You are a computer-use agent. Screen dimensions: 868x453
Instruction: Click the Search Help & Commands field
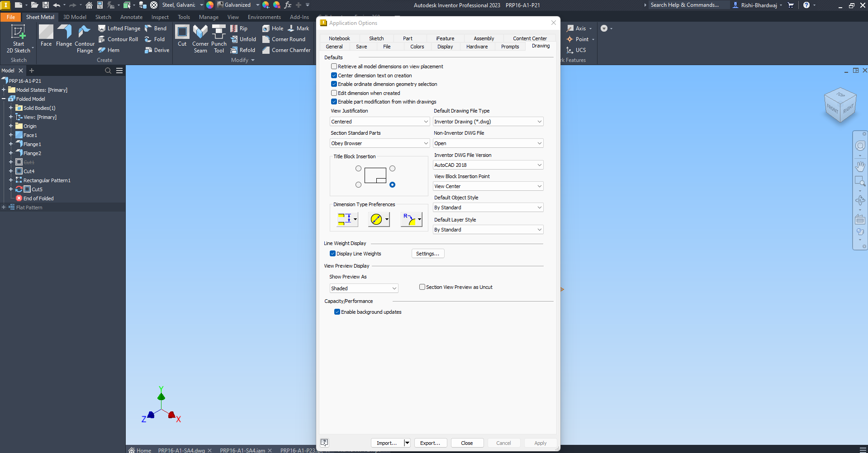(688, 5)
